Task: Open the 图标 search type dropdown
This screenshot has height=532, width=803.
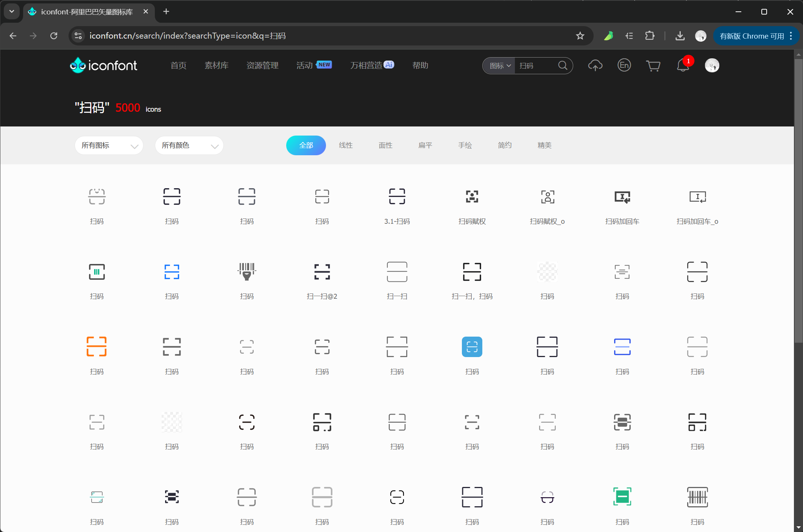Action: (x=500, y=66)
